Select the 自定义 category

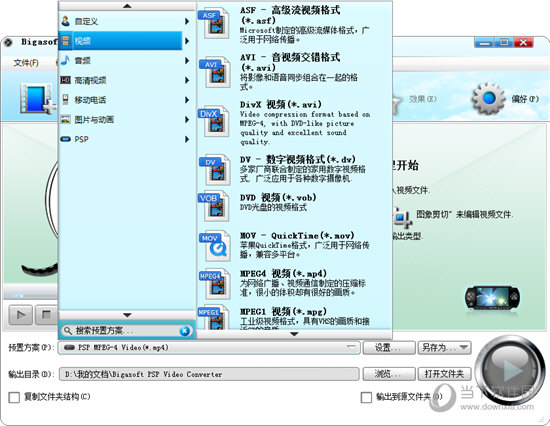[x=121, y=21]
